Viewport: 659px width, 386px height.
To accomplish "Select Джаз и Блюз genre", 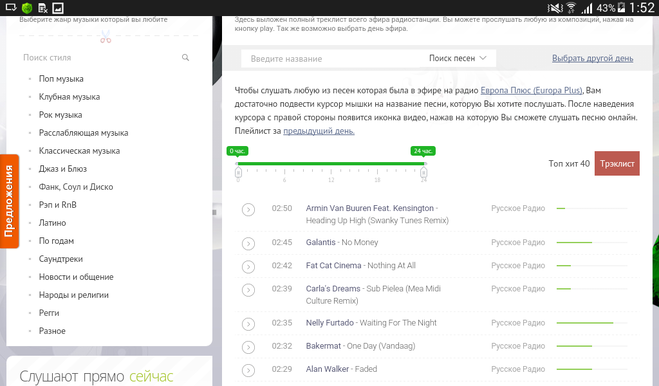I will tap(63, 169).
